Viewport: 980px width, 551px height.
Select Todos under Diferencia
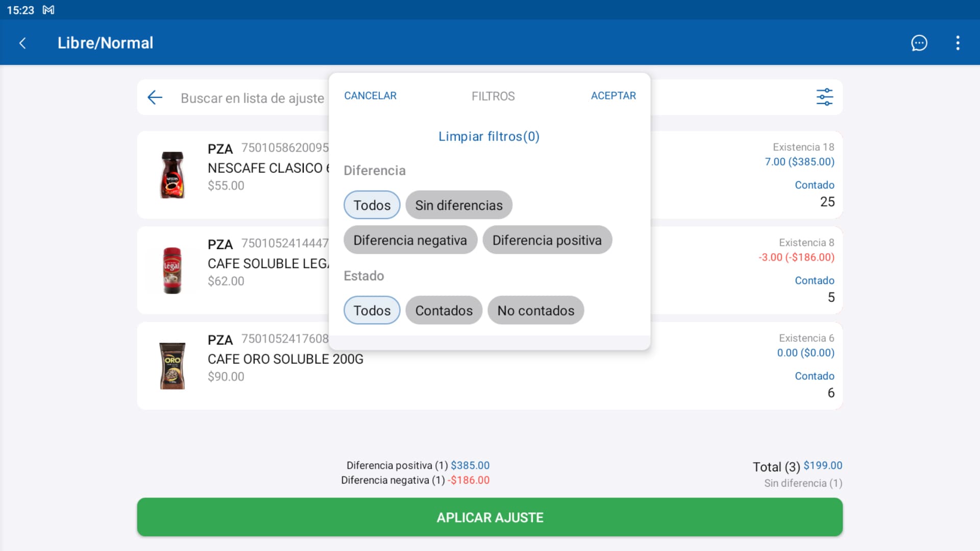pyautogui.click(x=372, y=205)
